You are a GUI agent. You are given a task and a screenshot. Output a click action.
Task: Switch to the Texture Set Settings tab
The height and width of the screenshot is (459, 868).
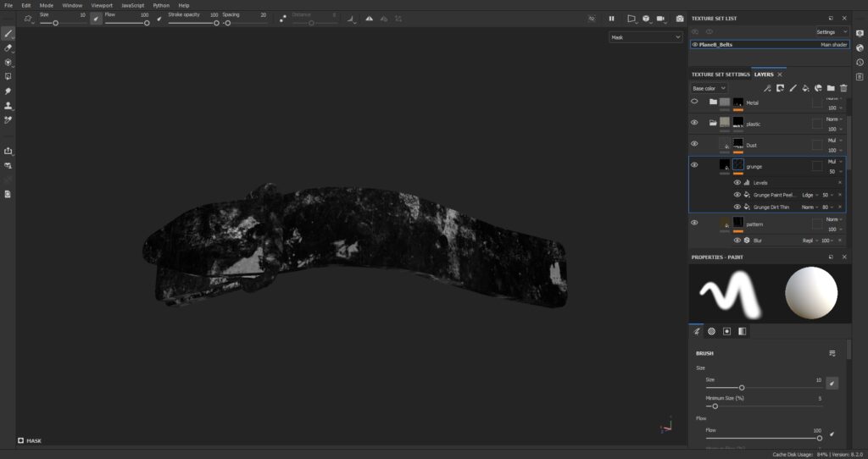[721, 75]
